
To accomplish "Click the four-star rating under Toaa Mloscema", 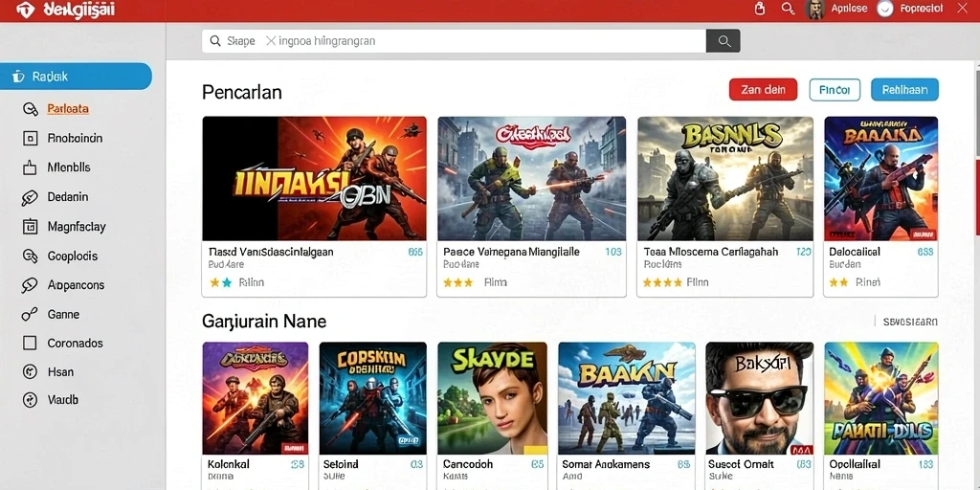I will [662, 282].
